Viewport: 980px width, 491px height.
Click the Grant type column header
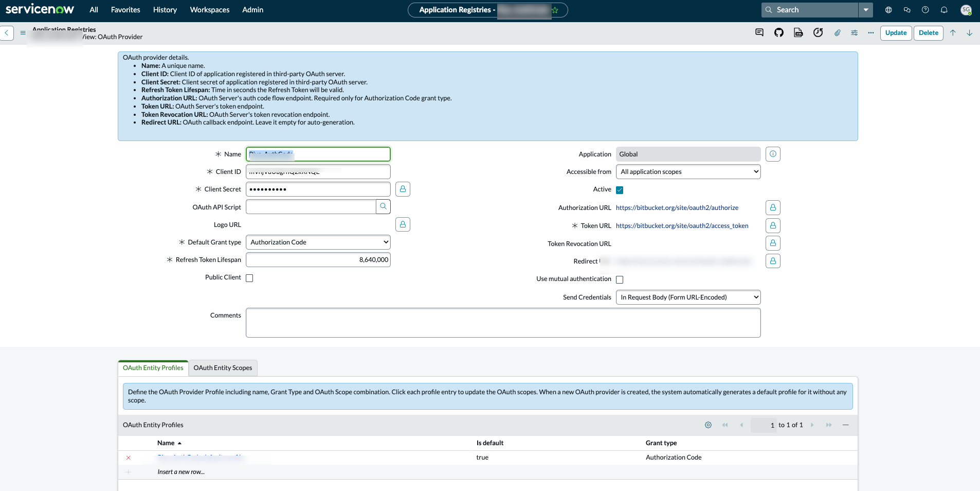coord(661,443)
